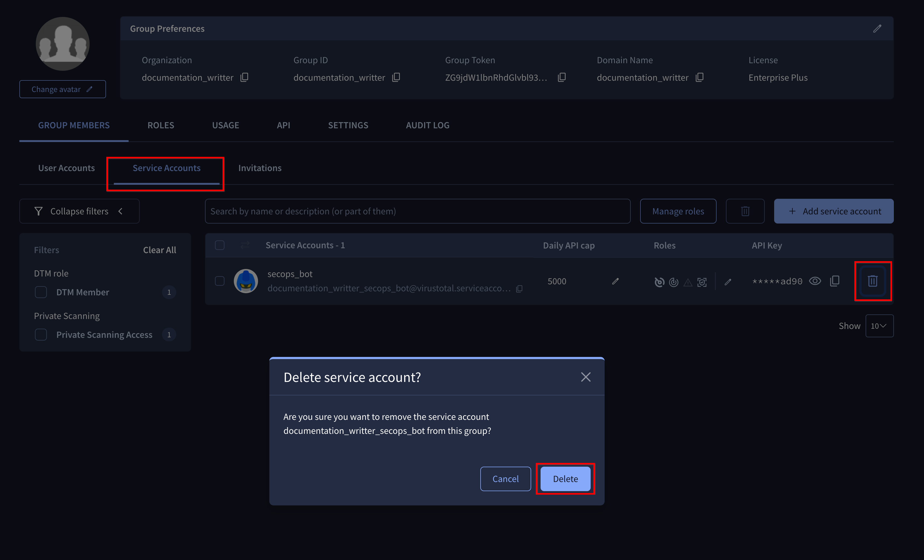
Task: Tick the secops_bot row checkbox
Action: point(220,281)
